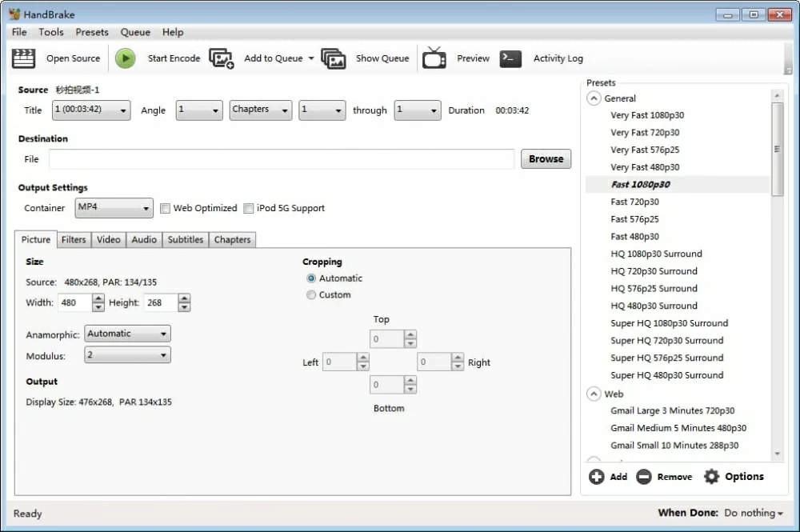The image size is (800, 532).
Task: Select the HQ 1080p30 Surround preset
Action: pyautogui.click(x=656, y=254)
